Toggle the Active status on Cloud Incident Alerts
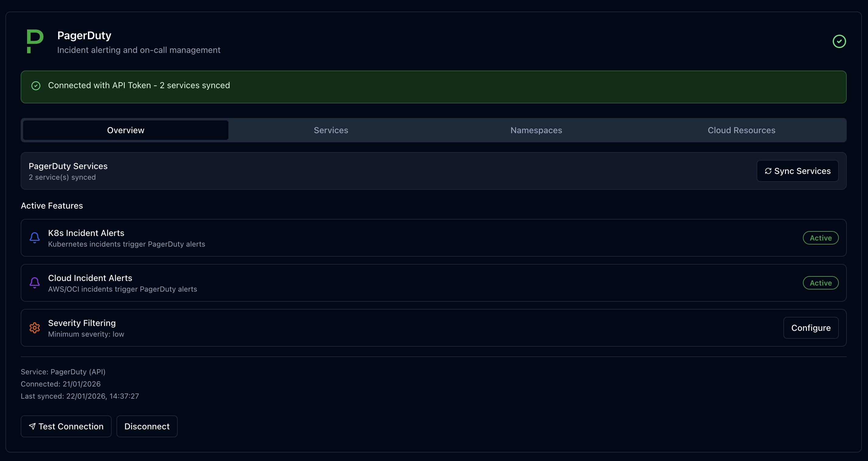The image size is (868, 461). (x=821, y=283)
